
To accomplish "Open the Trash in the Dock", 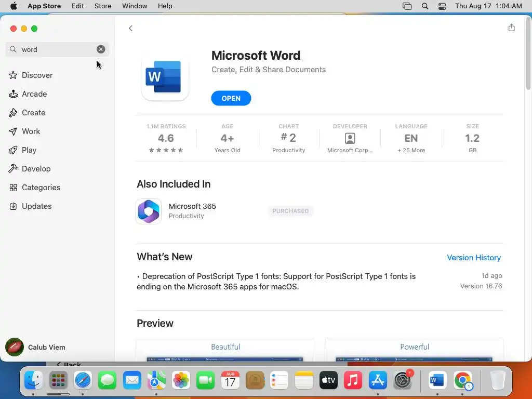I will coord(498,380).
